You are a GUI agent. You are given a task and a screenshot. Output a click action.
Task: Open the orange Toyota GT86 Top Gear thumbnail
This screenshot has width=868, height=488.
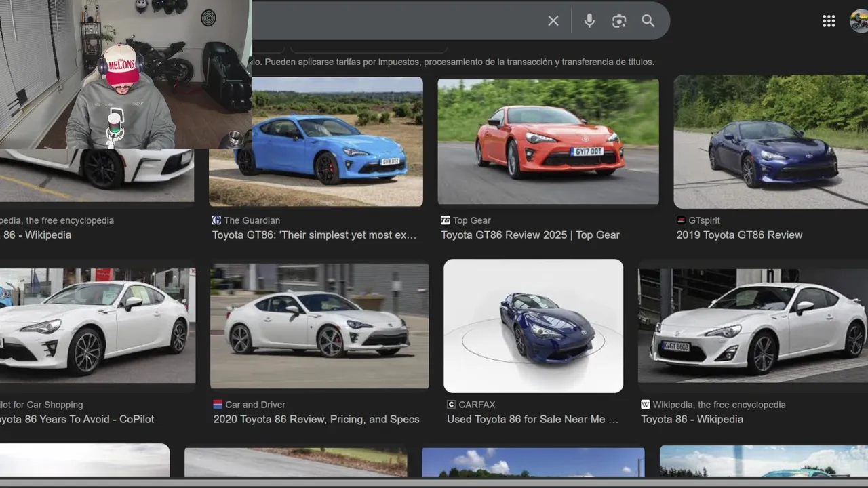coord(548,142)
